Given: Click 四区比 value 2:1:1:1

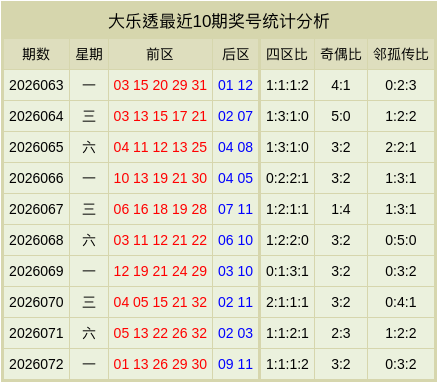Looking at the screenshot, I should click(287, 302).
